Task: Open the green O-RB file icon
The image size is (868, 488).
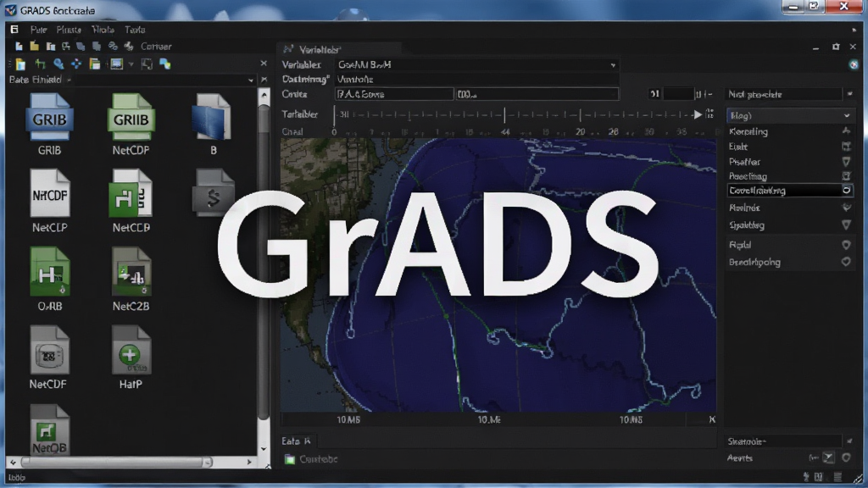Action: (50, 272)
